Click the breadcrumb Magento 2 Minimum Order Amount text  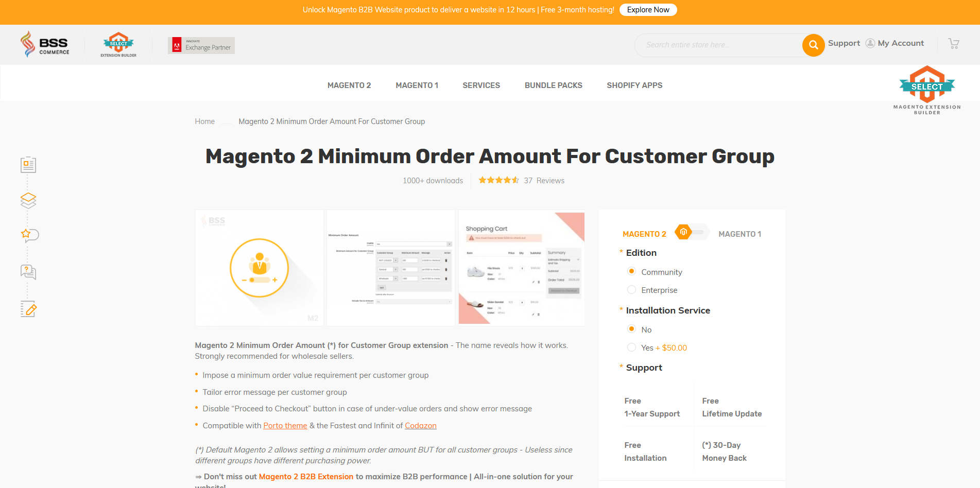pos(332,121)
